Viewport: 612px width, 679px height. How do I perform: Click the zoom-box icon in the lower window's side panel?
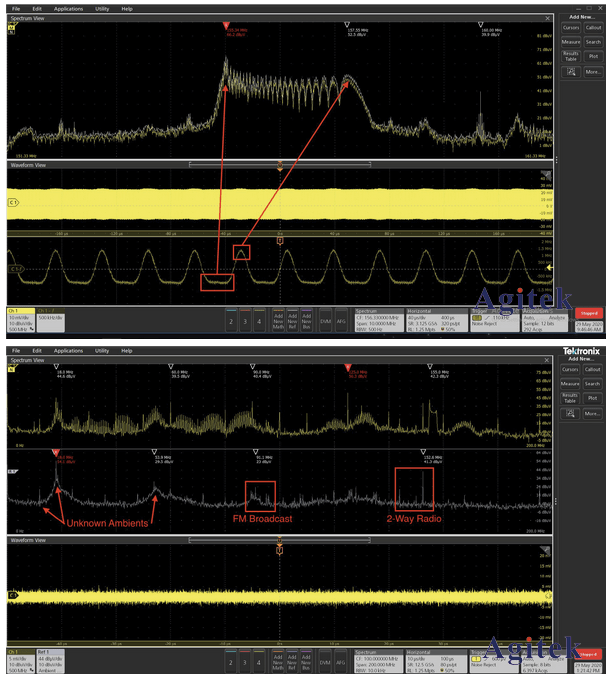570,410
